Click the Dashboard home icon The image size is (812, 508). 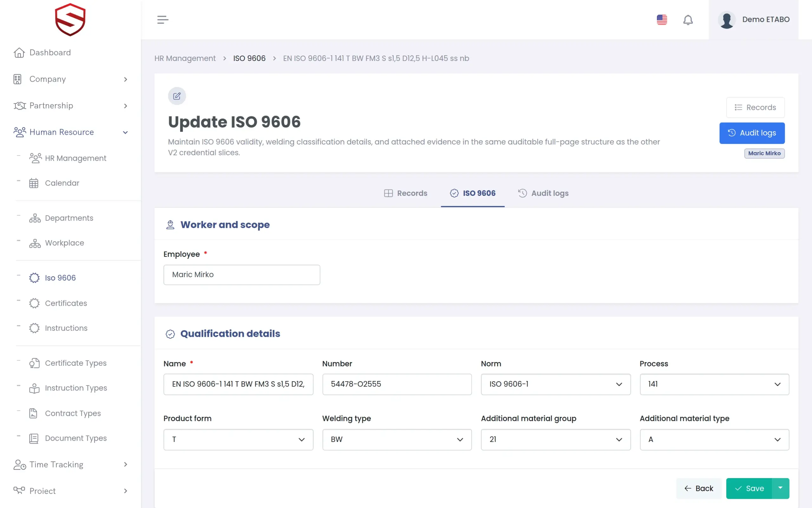coord(19,52)
